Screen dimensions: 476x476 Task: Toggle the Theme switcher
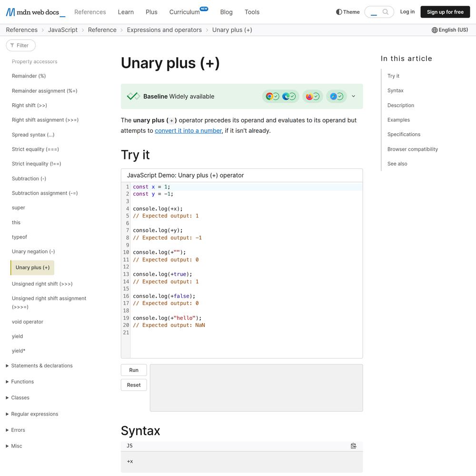point(348,12)
